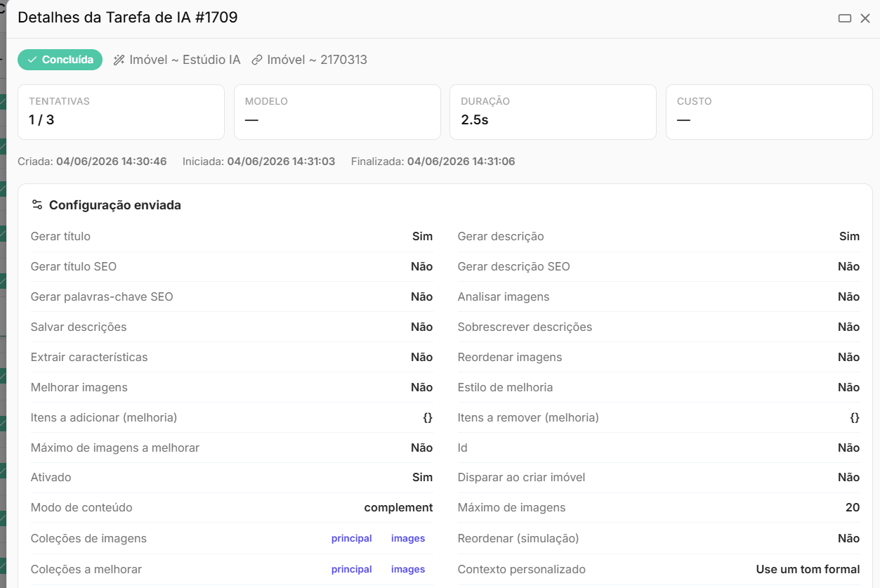Click the Máximo de imagens a melhorar label
Screen dimensions: 880x588
click(115, 448)
